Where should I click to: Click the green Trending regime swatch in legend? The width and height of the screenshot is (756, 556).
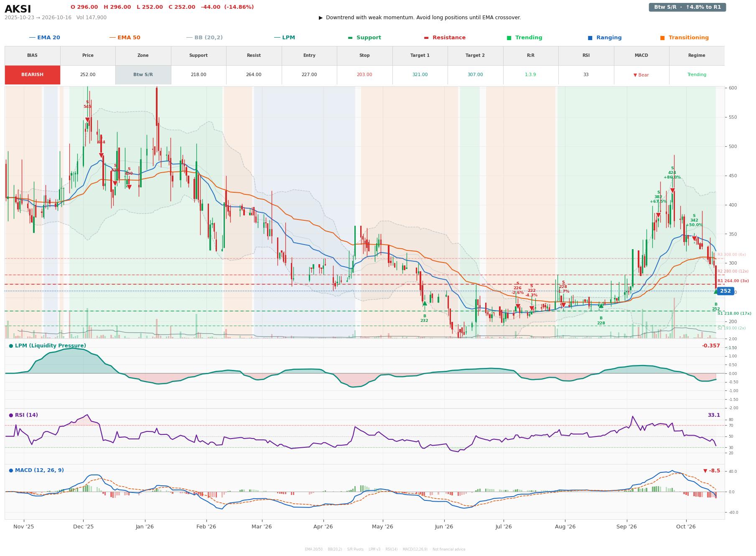coord(509,38)
